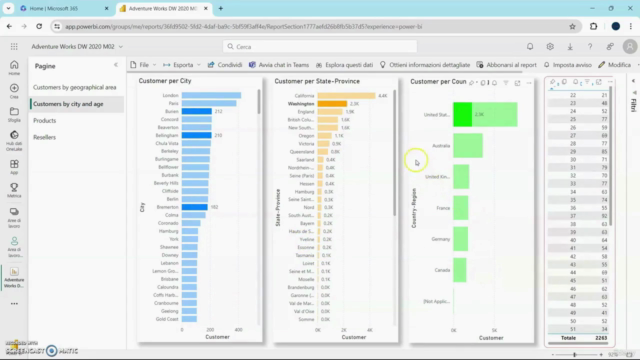Open Aree di lavoro (Workspaces)
Viewport: 640px width, 360px height.
[14, 218]
